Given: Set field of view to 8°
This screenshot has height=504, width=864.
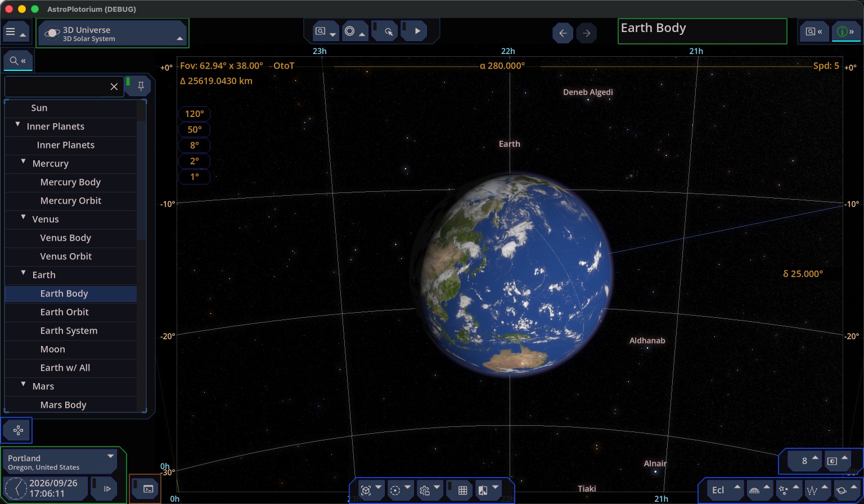Looking at the screenshot, I should [194, 145].
